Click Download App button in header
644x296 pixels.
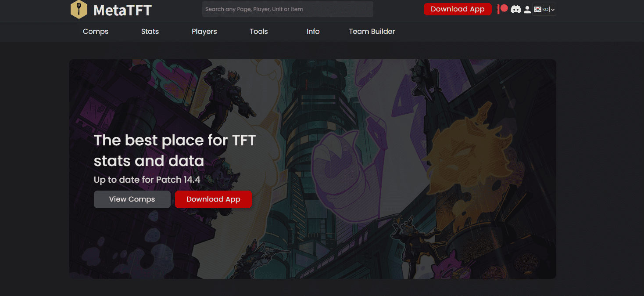click(458, 9)
